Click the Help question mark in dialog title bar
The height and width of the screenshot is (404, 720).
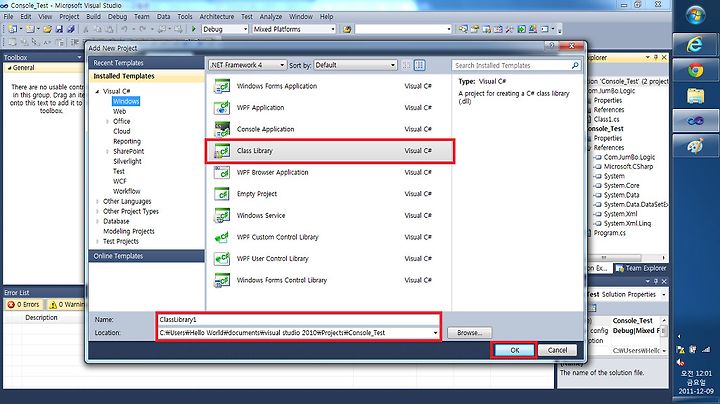(551, 45)
